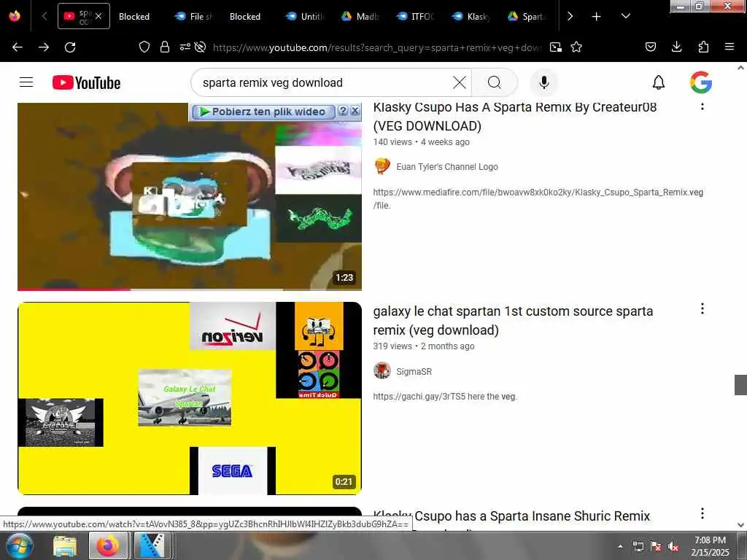Switch to Firefox in the taskbar
The width and height of the screenshot is (747, 560).
click(x=108, y=545)
